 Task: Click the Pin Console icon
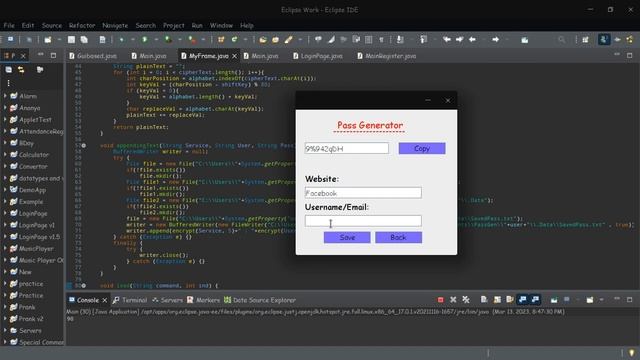click(x=554, y=300)
